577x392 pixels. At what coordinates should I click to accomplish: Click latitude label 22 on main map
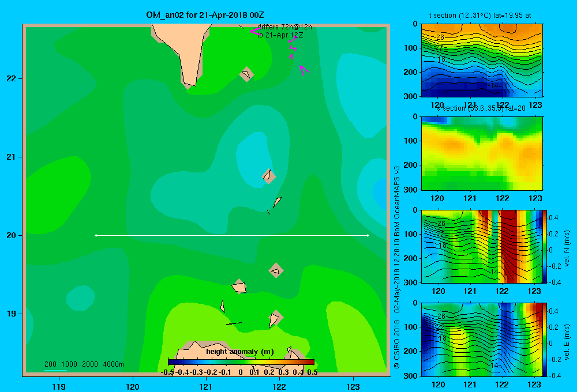click(12, 79)
